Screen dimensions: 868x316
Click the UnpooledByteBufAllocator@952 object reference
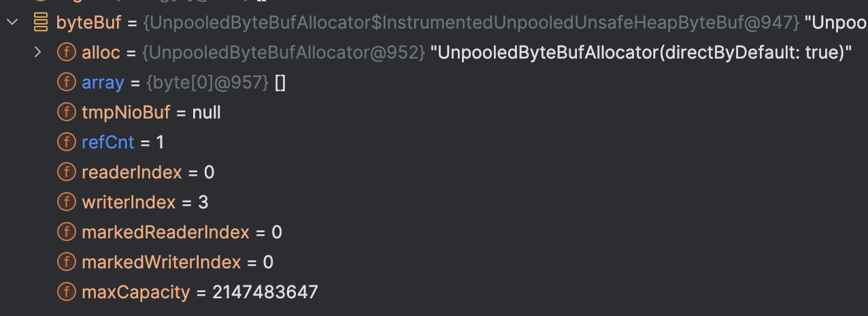coord(284,52)
